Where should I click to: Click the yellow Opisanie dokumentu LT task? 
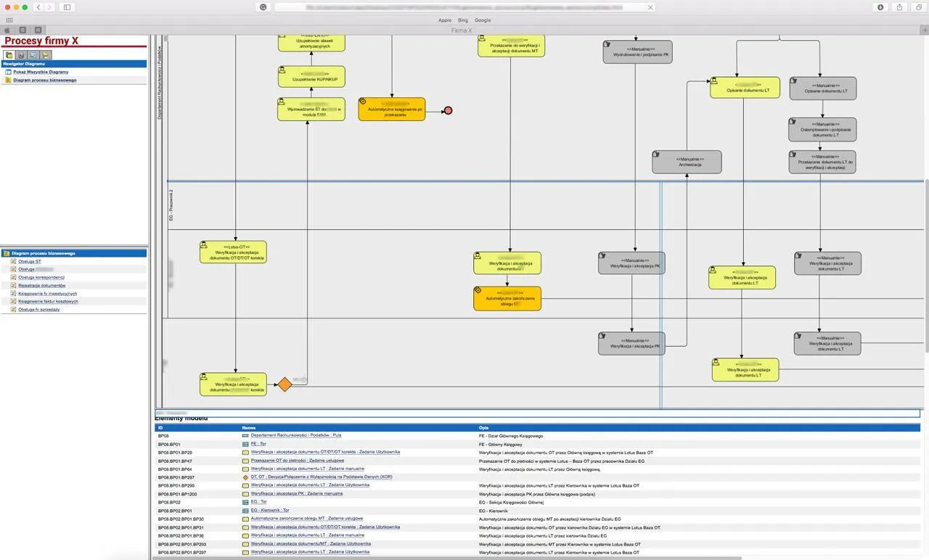pyautogui.click(x=745, y=88)
